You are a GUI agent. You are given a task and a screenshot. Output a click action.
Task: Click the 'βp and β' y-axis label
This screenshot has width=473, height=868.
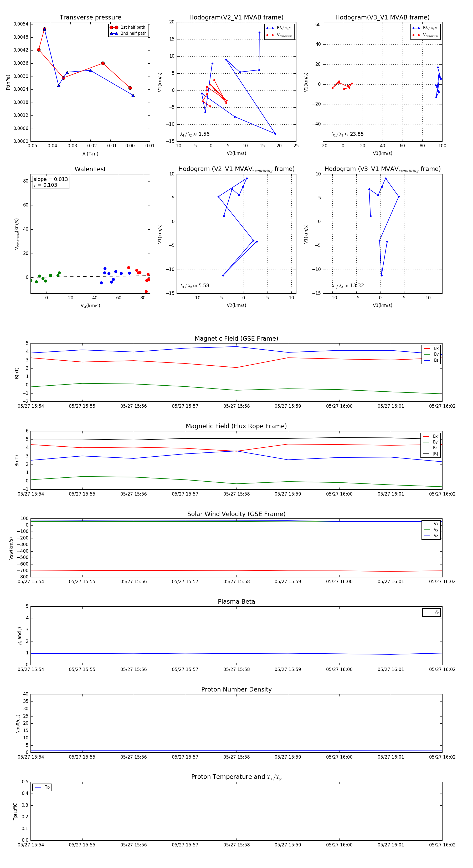[x=19, y=636]
